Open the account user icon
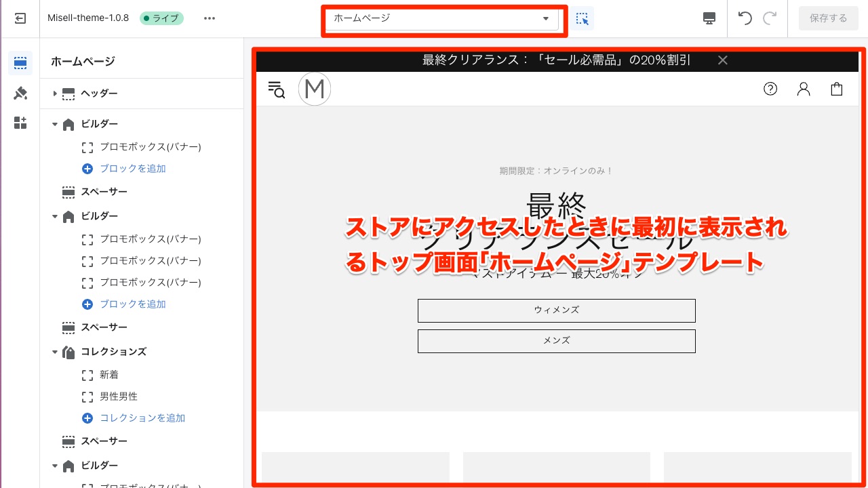 coord(804,89)
